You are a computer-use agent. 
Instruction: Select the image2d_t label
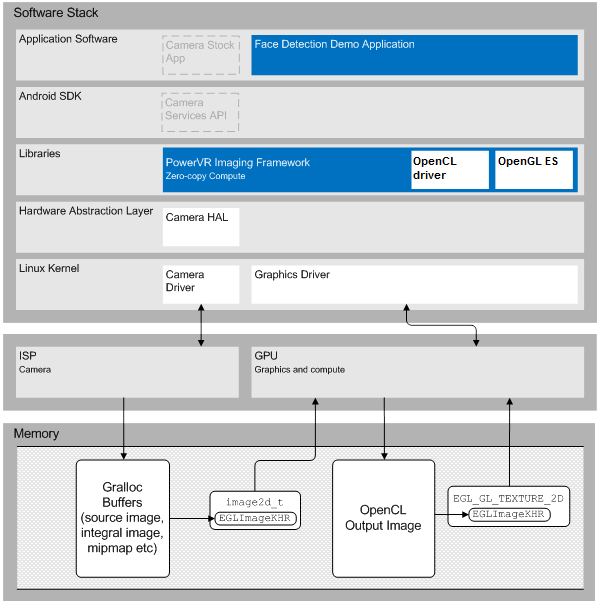[255, 502]
